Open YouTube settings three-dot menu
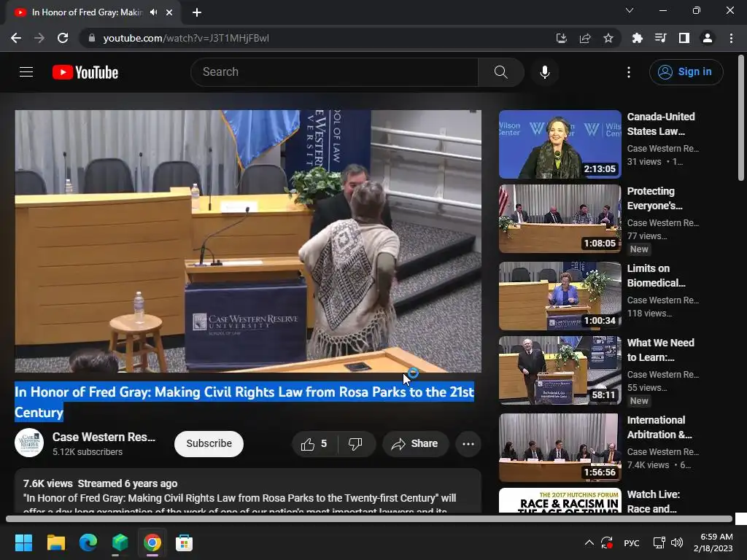 coord(629,72)
